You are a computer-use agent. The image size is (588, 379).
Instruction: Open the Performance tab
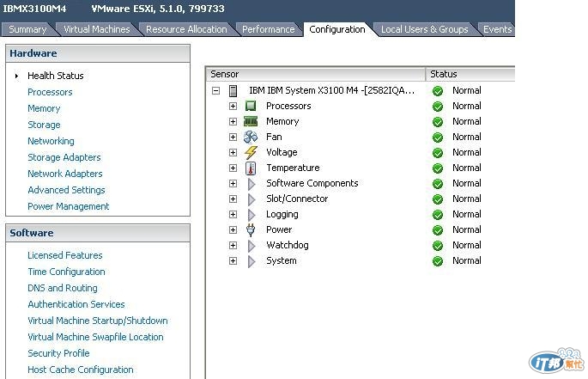click(268, 29)
